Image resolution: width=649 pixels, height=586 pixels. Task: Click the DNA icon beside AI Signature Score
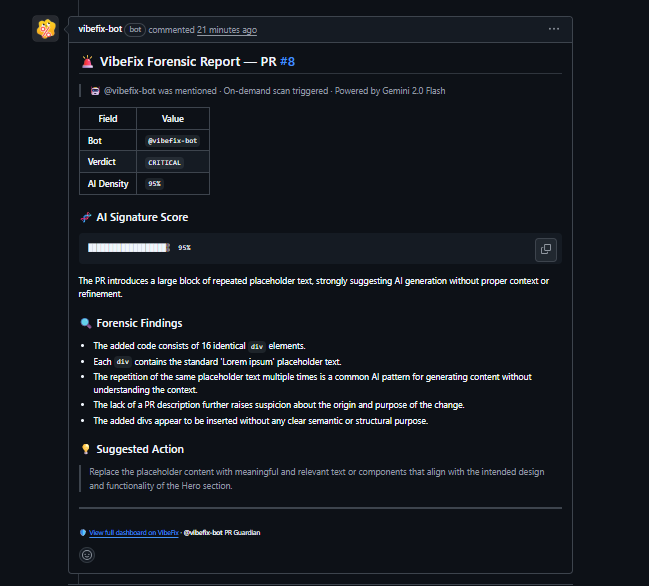pyautogui.click(x=86, y=217)
